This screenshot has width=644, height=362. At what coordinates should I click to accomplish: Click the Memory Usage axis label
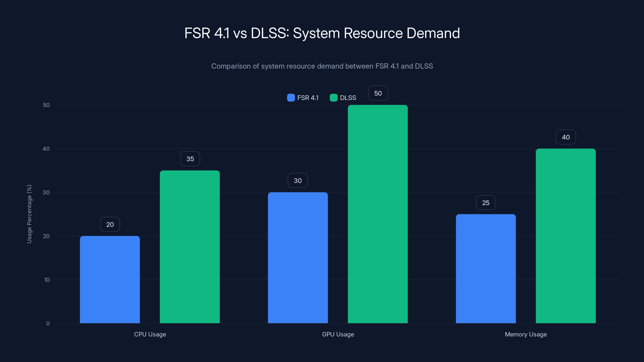click(x=526, y=334)
